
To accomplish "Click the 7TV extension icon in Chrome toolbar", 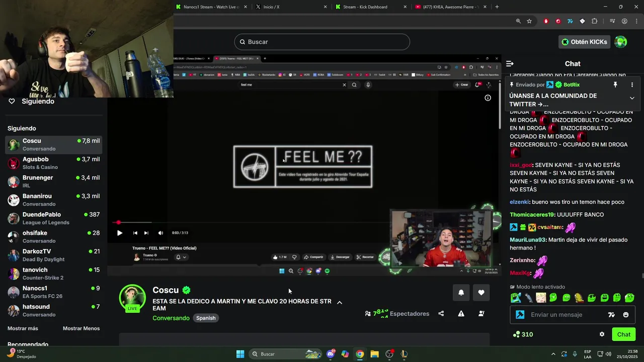I will pos(570,21).
